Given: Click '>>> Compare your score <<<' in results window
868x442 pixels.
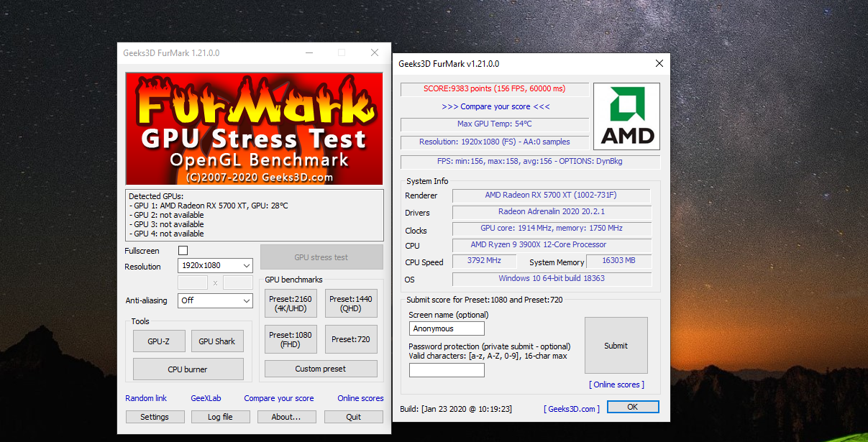Looking at the screenshot, I should click(x=495, y=106).
